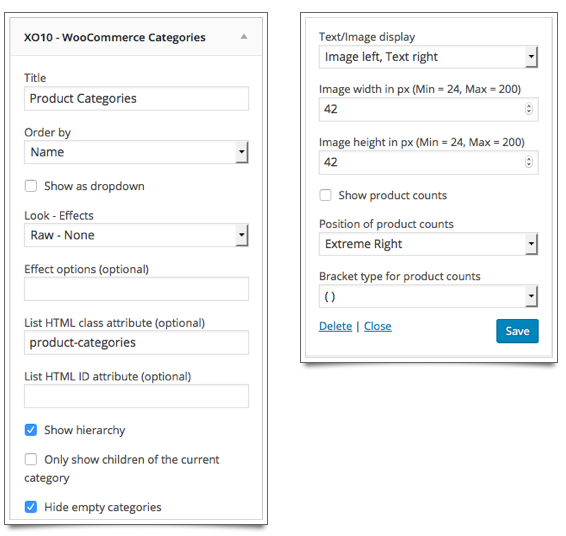The width and height of the screenshot is (566, 536).
Task: Enable the Show as dropdown checkbox
Action: coord(31,186)
